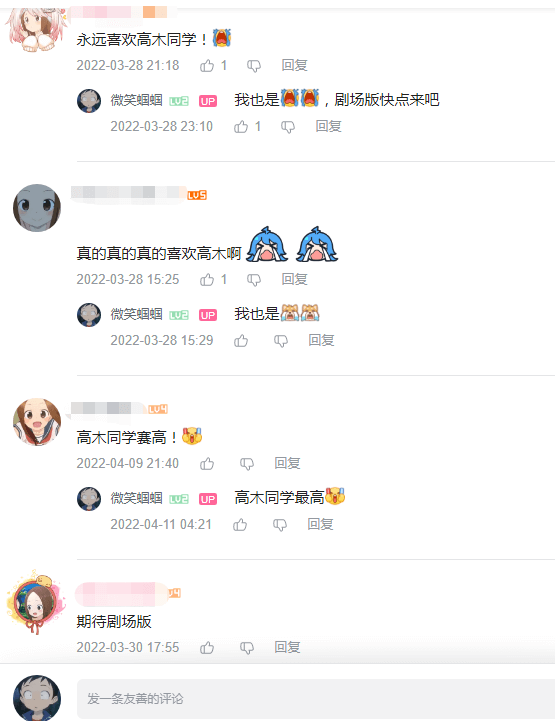Viewport: 555px width, 721px height.
Task: Like the reply dated 2022-03-28 23:10
Action: (241, 126)
